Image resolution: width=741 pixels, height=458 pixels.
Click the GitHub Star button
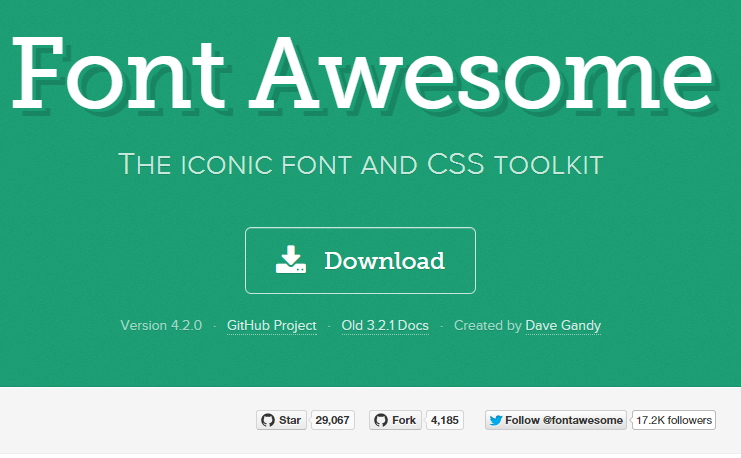coord(281,420)
